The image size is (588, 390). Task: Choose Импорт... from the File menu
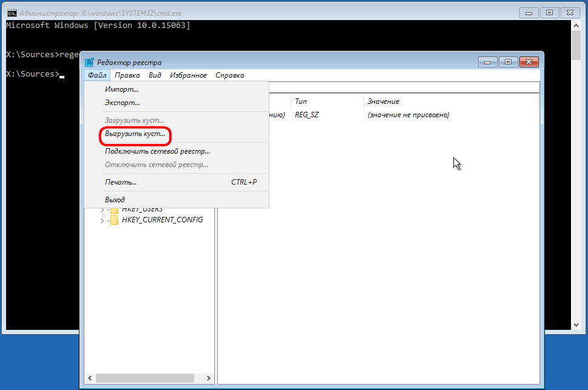point(177,89)
